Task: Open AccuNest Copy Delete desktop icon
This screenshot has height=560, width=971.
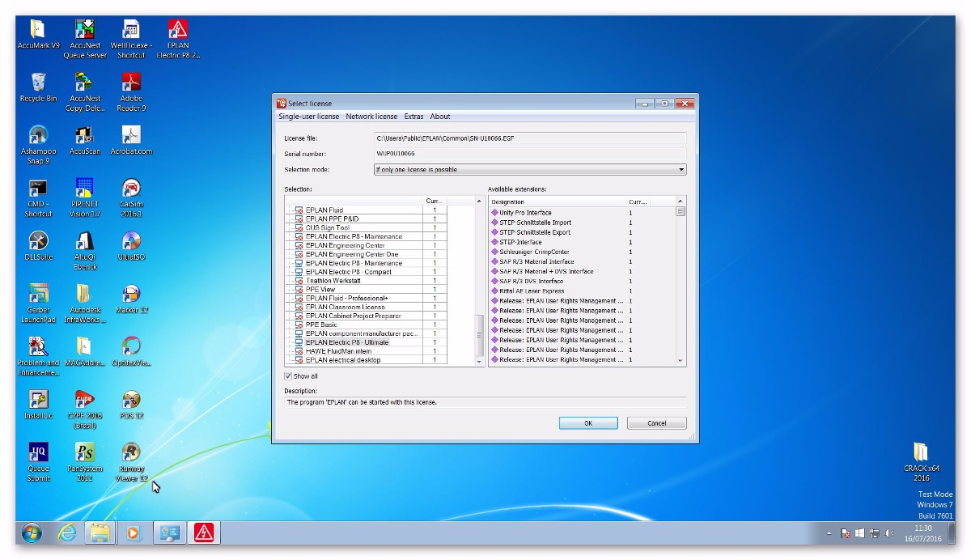Action: 85,91
